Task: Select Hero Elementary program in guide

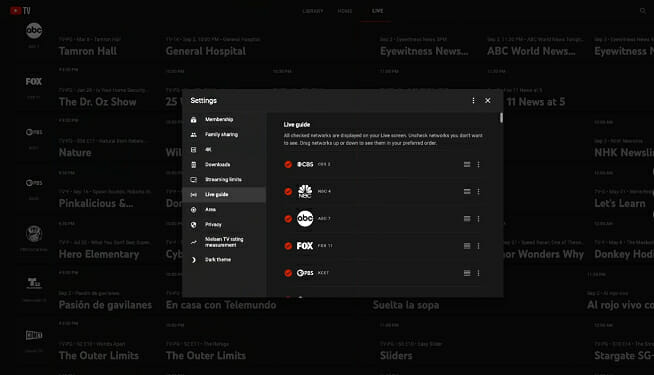Action: tap(99, 254)
